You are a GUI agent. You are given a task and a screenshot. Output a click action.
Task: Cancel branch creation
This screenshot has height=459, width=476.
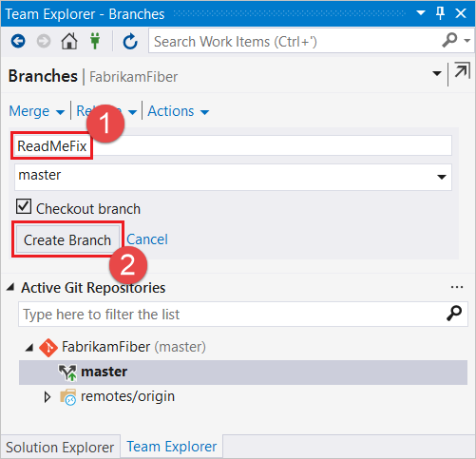[147, 239]
